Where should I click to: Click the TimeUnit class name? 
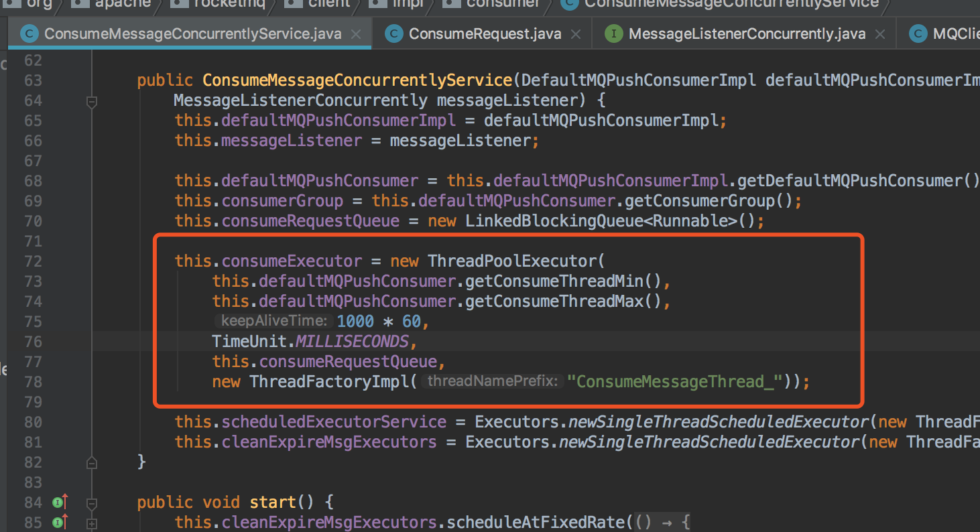click(249, 342)
